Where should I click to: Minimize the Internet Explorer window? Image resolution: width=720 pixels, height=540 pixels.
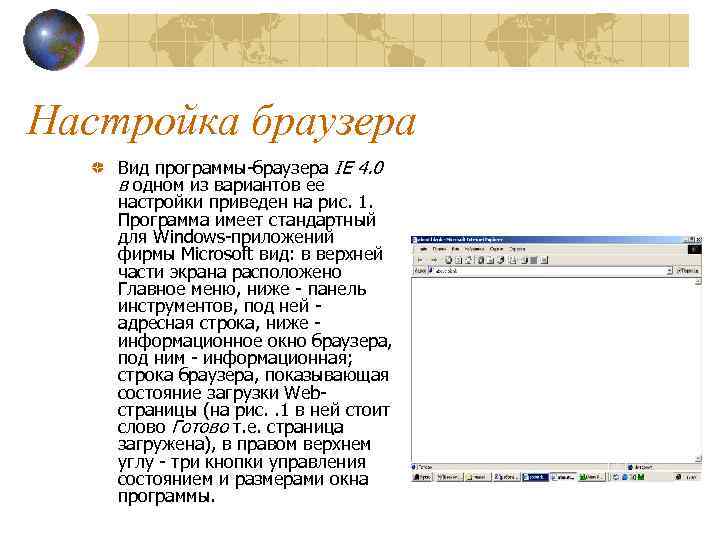coord(686,239)
